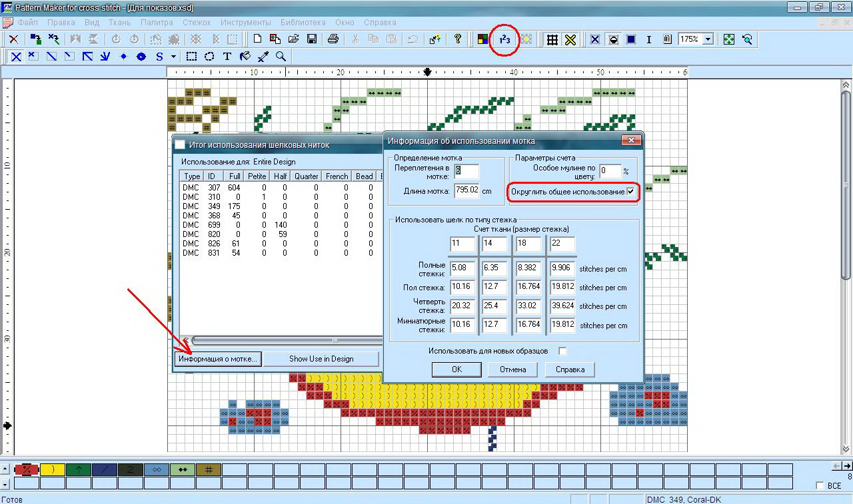Viewport: 853px width, 504px height.
Task: Click the Print icon in toolbar
Action: tap(333, 39)
